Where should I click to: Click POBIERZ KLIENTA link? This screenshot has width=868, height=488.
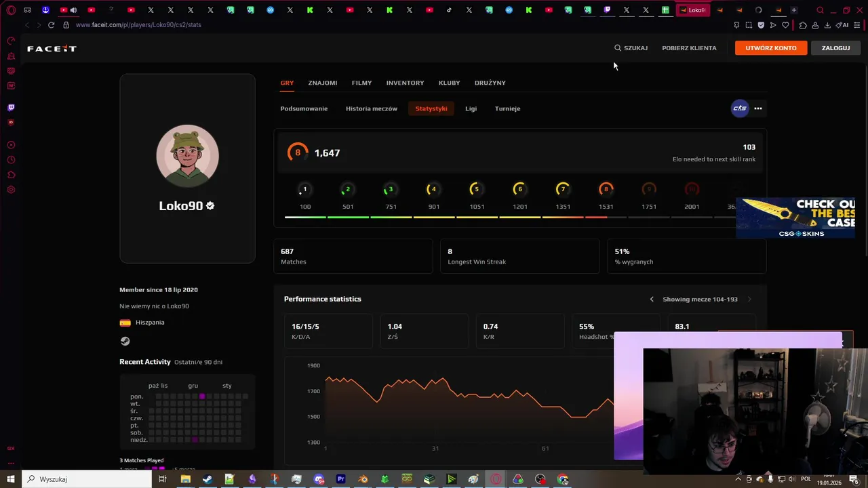[x=689, y=48]
